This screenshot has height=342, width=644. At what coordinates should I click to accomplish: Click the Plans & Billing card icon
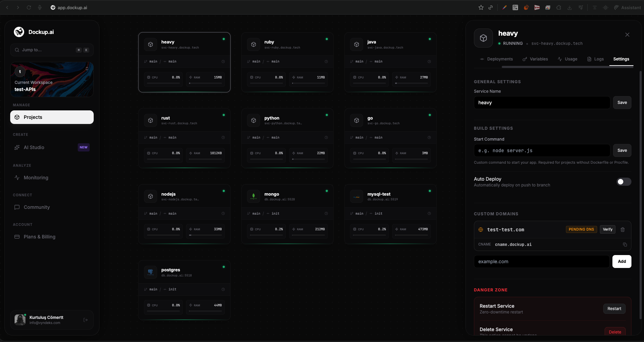tap(17, 237)
